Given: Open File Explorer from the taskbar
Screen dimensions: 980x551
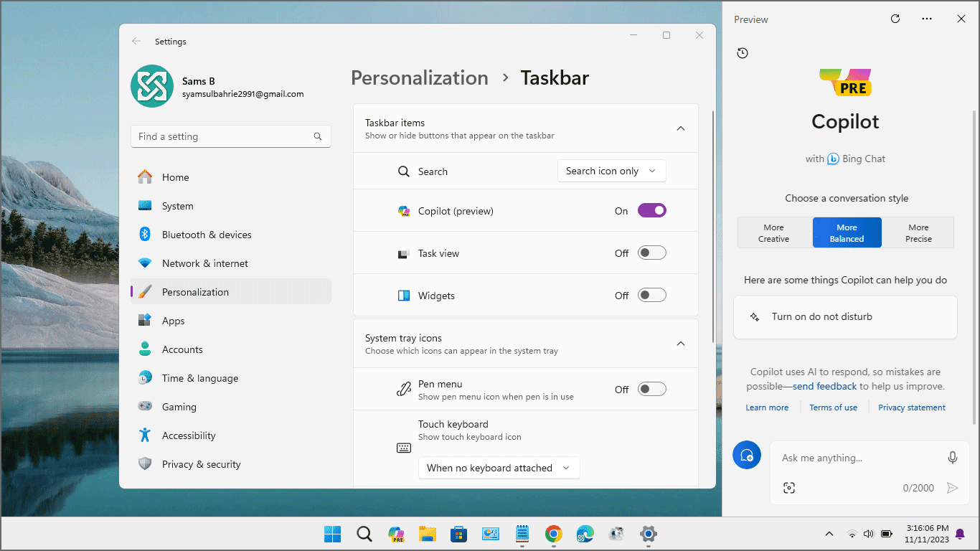Looking at the screenshot, I should [428, 534].
